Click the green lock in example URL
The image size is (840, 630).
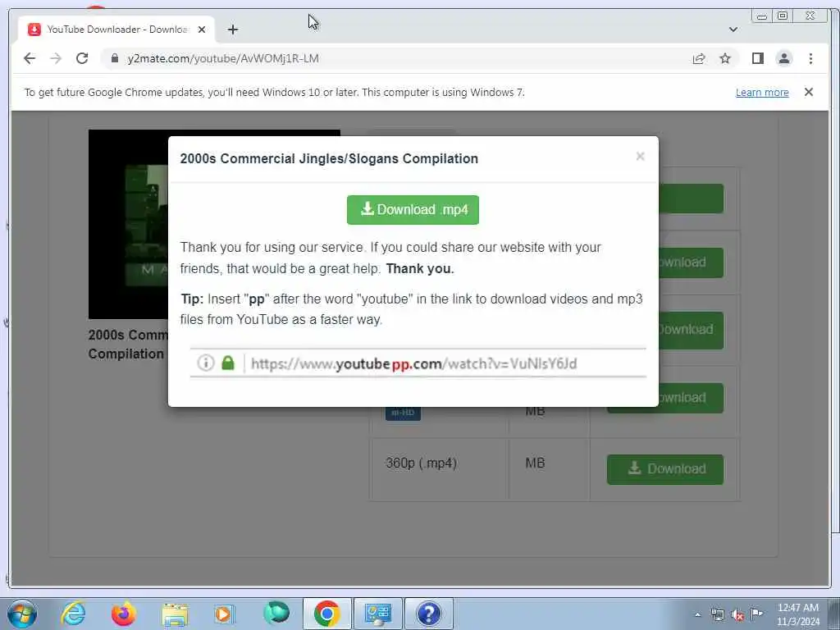click(x=228, y=363)
